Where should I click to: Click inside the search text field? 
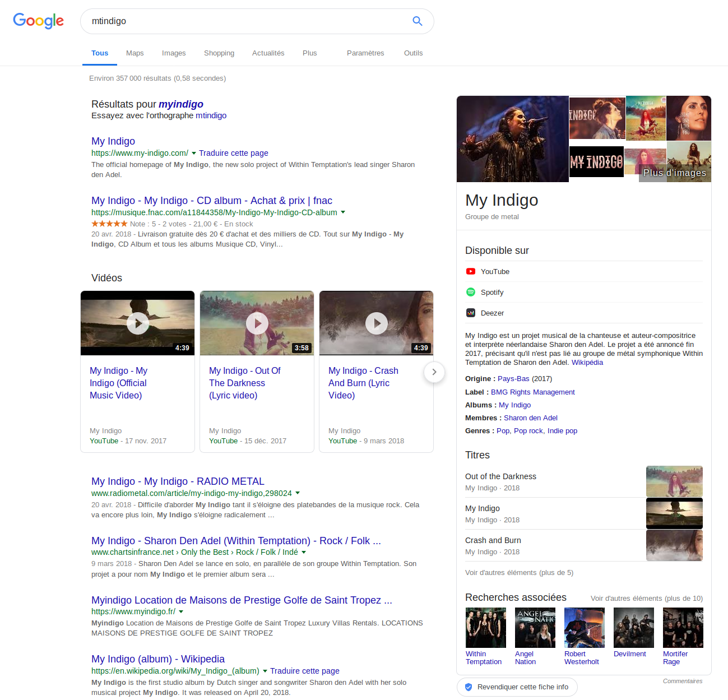pyautogui.click(x=247, y=21)
